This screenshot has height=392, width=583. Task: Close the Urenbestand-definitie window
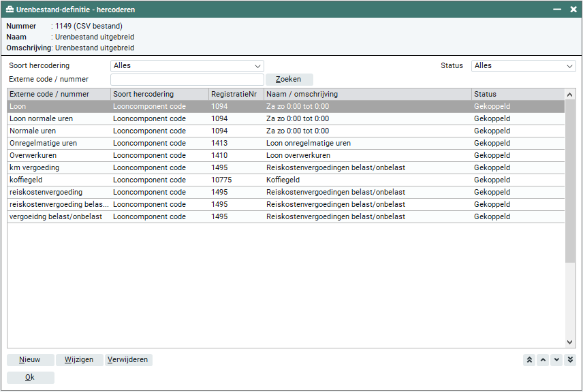click(573, 10)
